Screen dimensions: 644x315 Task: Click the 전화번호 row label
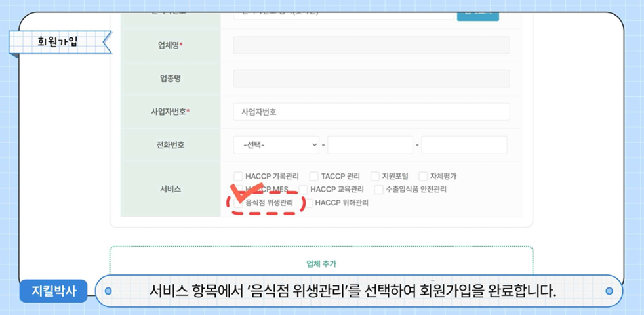click(x=171, y=145)
